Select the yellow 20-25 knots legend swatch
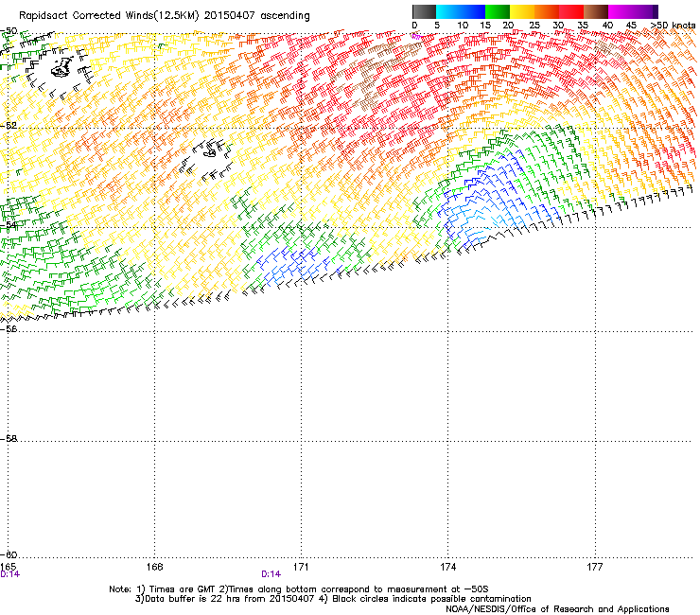This screenshot has height=615, width=700. point(522,11)
